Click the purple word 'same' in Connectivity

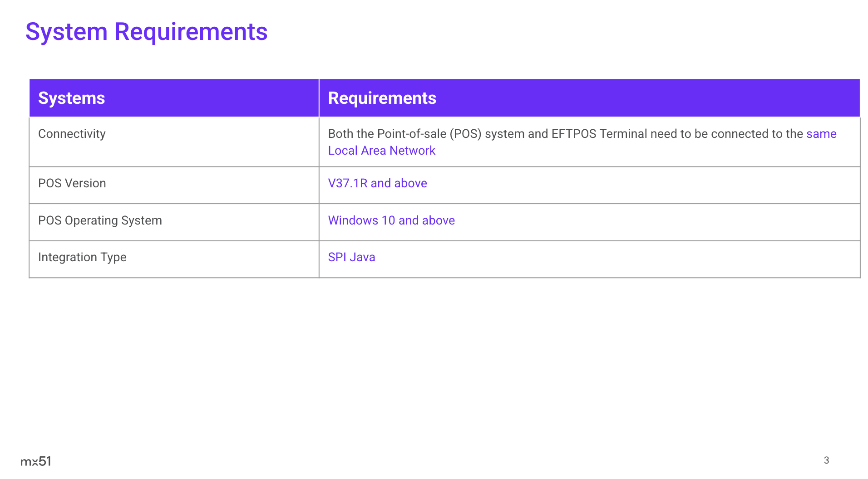821,134
